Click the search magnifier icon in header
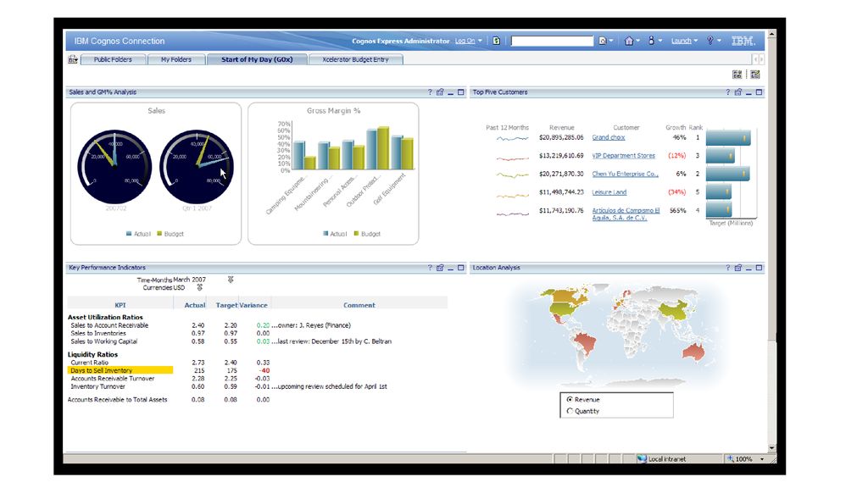868x488 pixels. (x=603, y=41)
